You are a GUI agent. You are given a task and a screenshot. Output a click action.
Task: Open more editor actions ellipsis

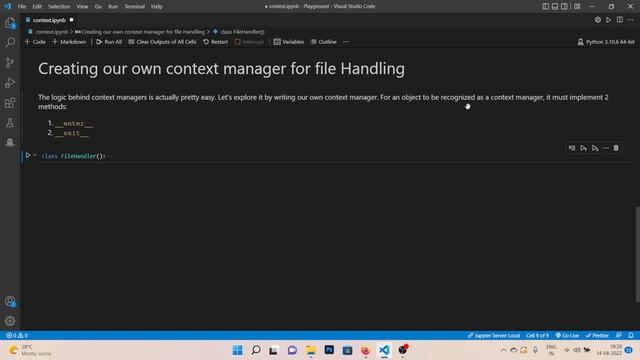pos(631,20)
